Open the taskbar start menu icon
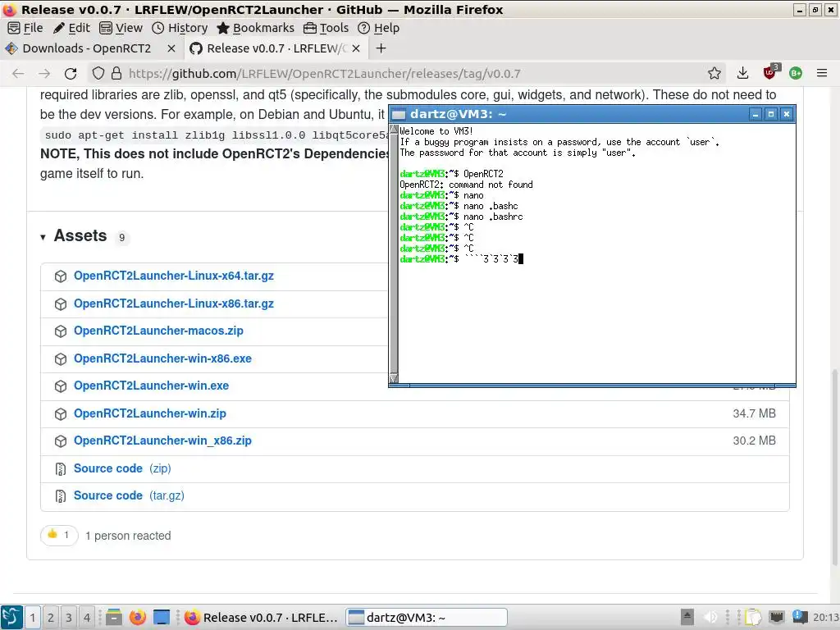The width and height of the screenshot is (840, 630). pyautogui.click(x=11, y=617)
